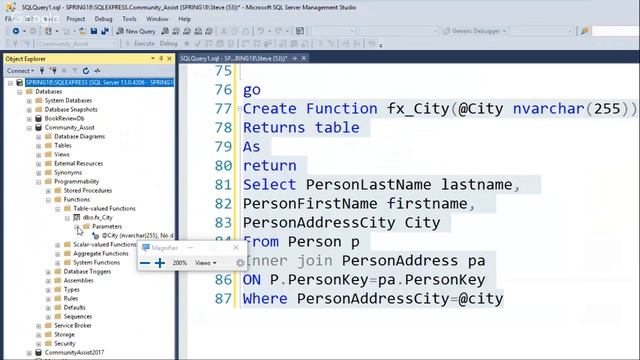Viewport: 640px width, 360px height.
Task: Open the Debug menu
Action: tap(103, 19)
